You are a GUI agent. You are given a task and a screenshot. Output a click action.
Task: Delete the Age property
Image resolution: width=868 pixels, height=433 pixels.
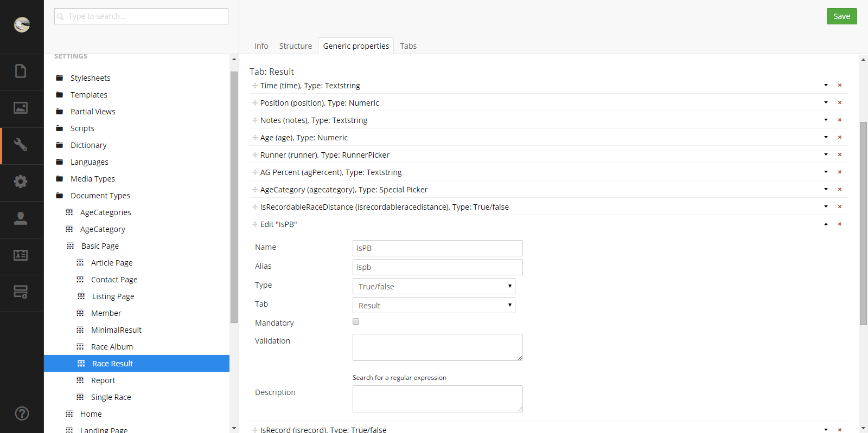(840, 137)
